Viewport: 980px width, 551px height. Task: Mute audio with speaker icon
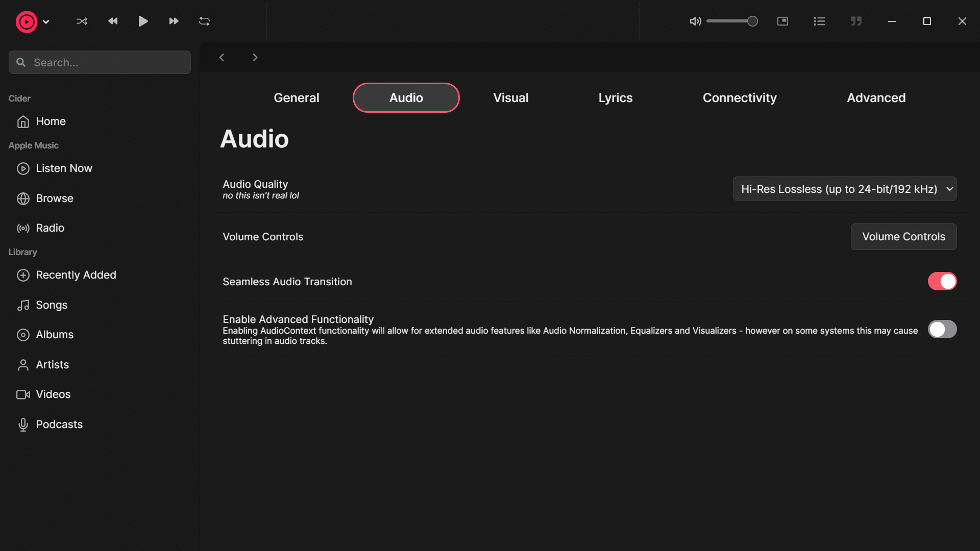[x=695, y=21]
